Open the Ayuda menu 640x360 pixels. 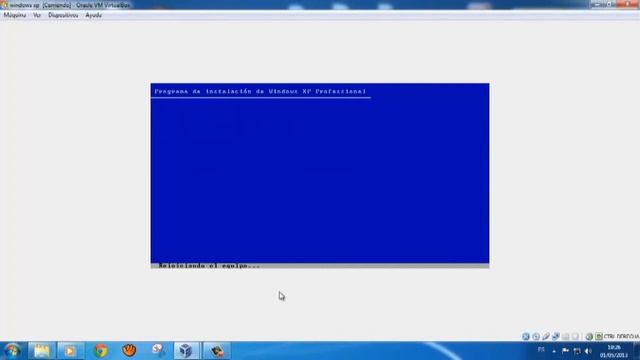pyautogui.click(x=93, y=15)
